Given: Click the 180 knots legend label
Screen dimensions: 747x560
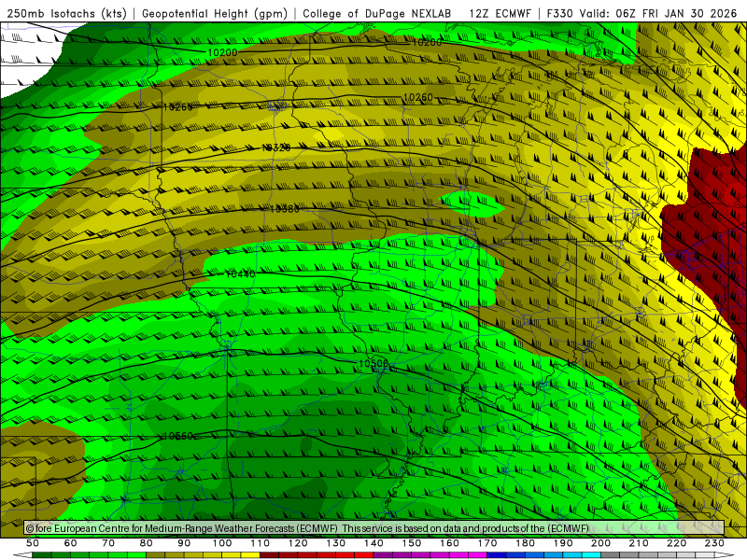Looking at the screenshot, I should pyautogui.click(x=525, y=543).
